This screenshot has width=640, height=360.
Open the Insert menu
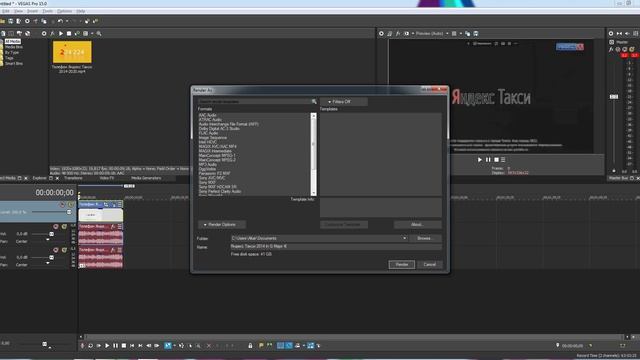pos(33,11)
